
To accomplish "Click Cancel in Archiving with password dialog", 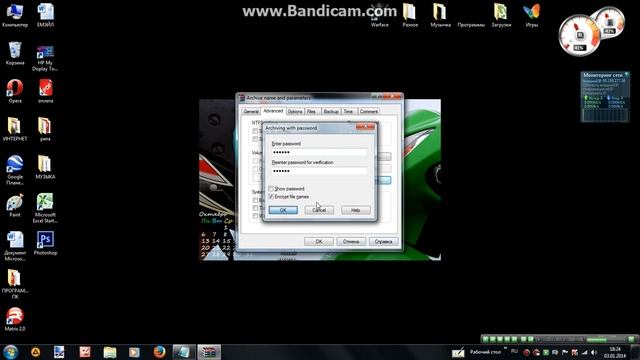I will point(319,210).
